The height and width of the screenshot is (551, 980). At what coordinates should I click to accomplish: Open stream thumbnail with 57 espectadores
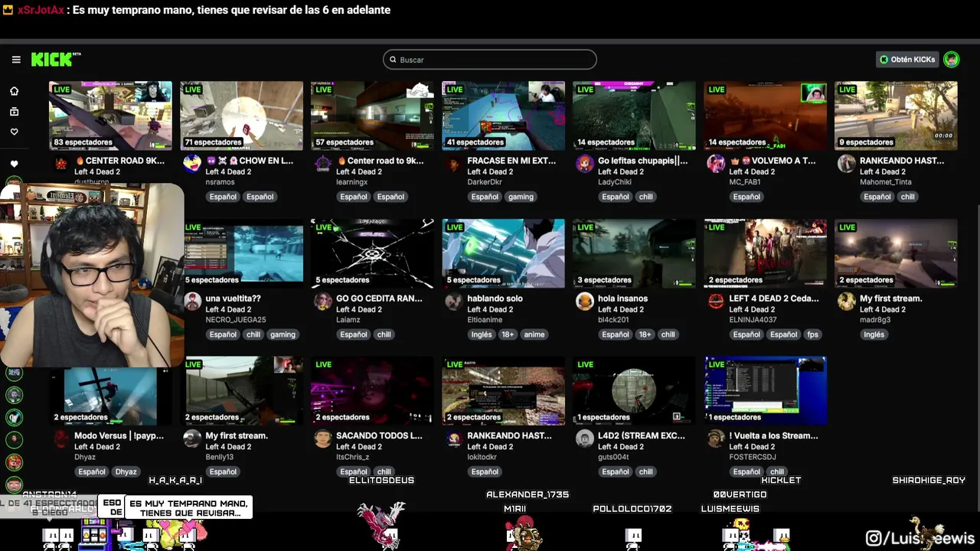(373, 116)
